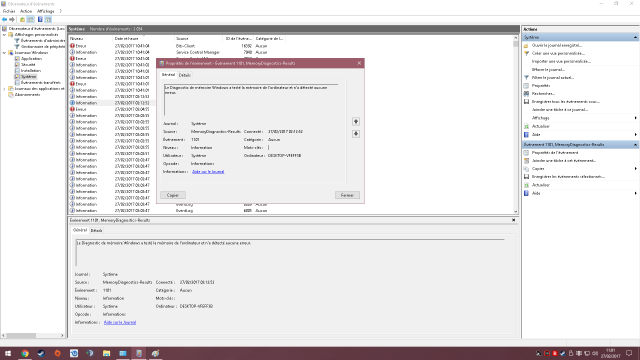Open the Fichier menu
This screenshot has height=360, width=640.
9,11
